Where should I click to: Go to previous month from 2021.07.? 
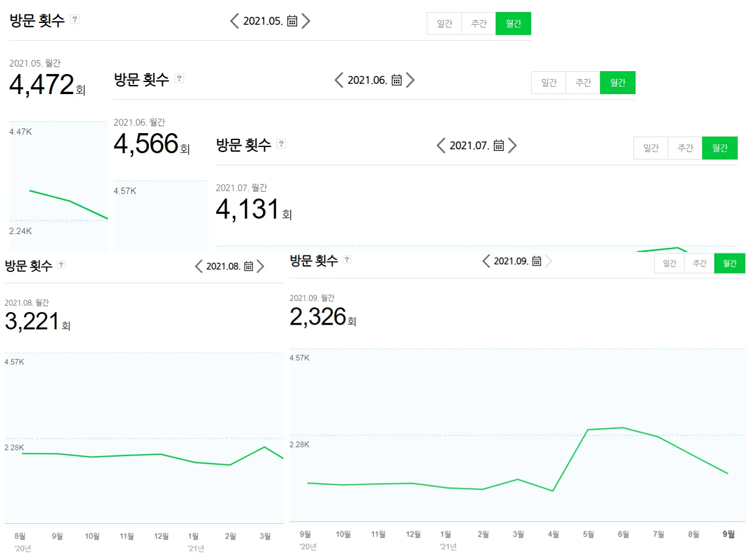click(441, 146)
